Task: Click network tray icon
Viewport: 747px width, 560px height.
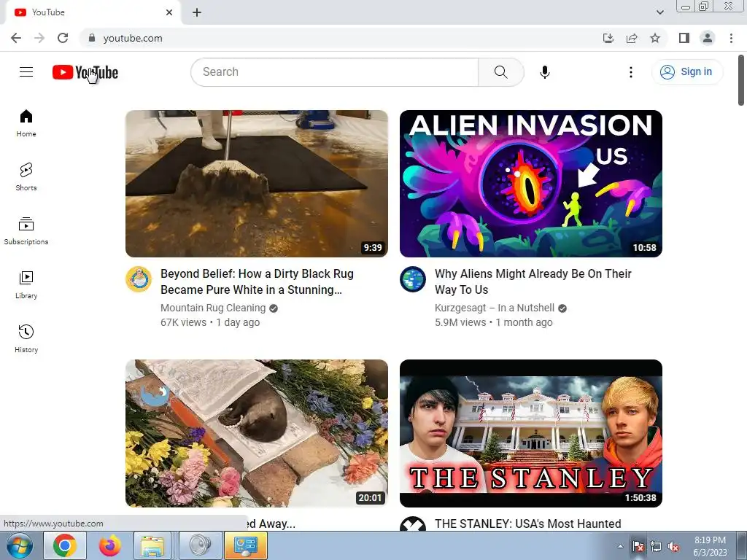Action: coord(656,547)
